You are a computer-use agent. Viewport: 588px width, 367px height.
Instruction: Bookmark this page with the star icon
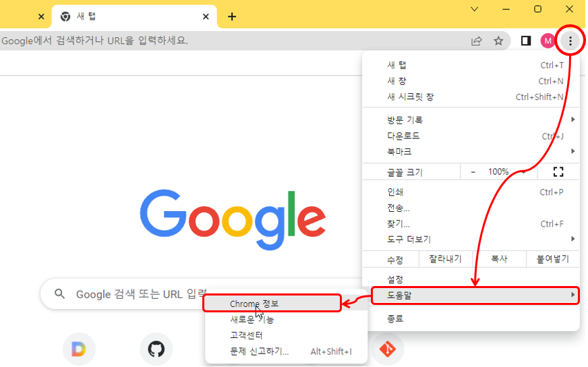click(498, 40)
